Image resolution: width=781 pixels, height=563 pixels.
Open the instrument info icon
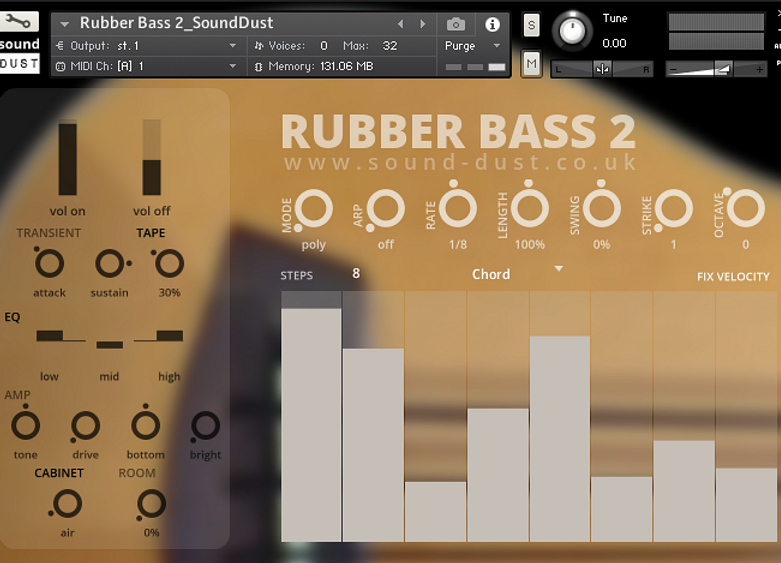tap(492, 24)
